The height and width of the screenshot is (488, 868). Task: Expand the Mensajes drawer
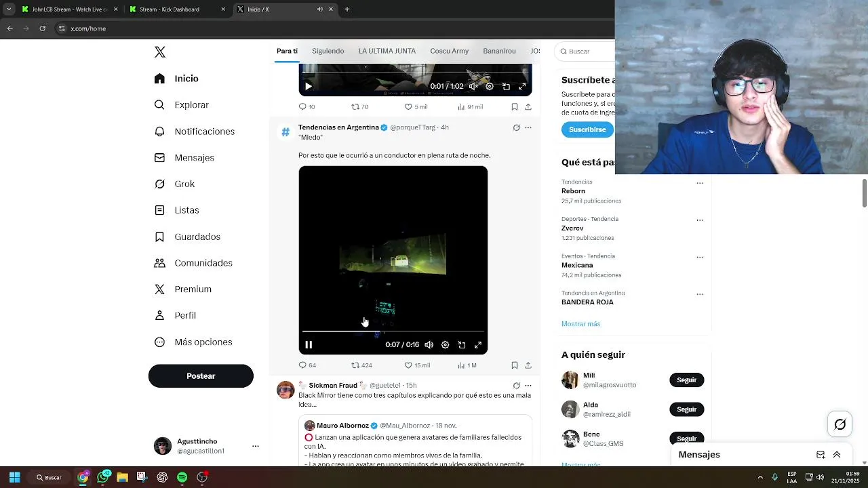coord(837,455)
